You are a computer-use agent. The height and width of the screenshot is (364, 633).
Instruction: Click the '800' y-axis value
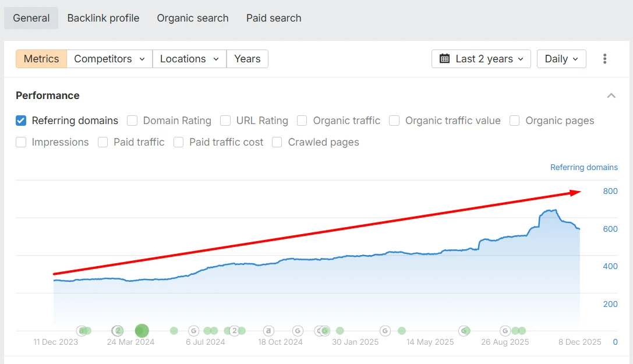click(x=610, y=191)
